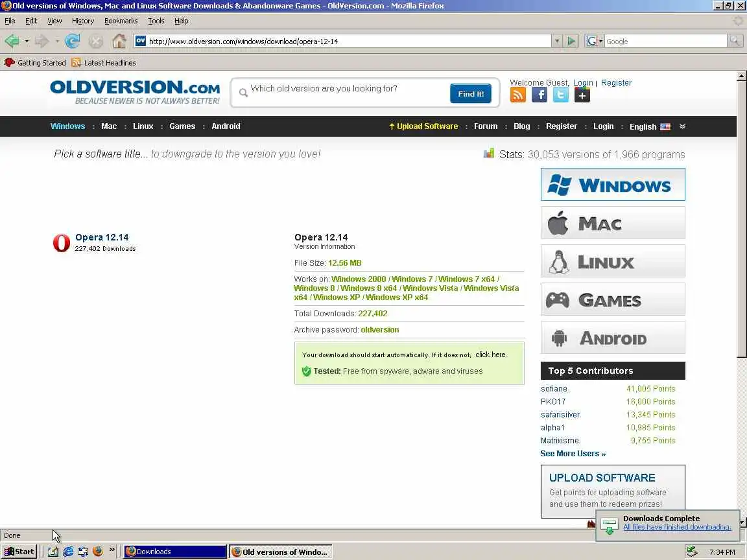Expand the language double-chevron menu
747x560 pixels.
point(682,126)
